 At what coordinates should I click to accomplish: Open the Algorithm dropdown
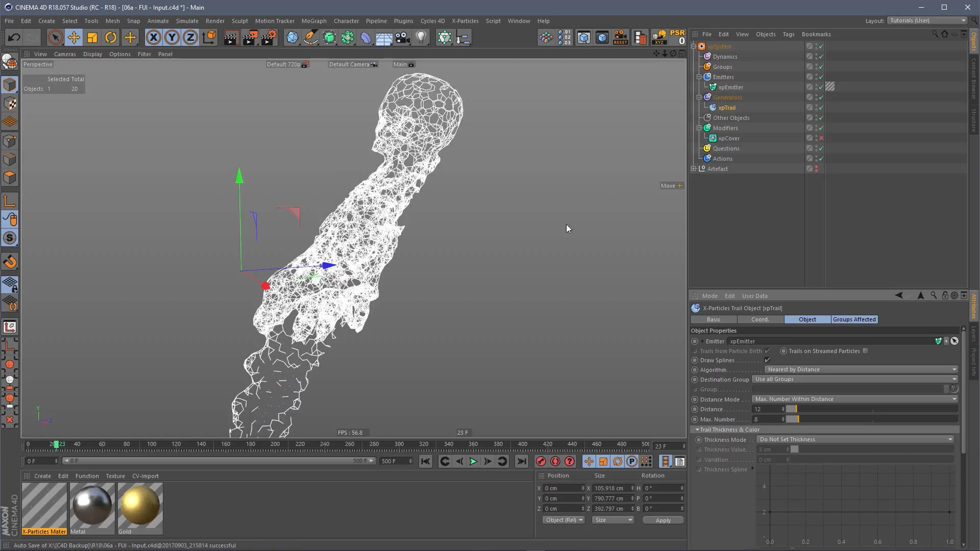[x=861, y=369]
